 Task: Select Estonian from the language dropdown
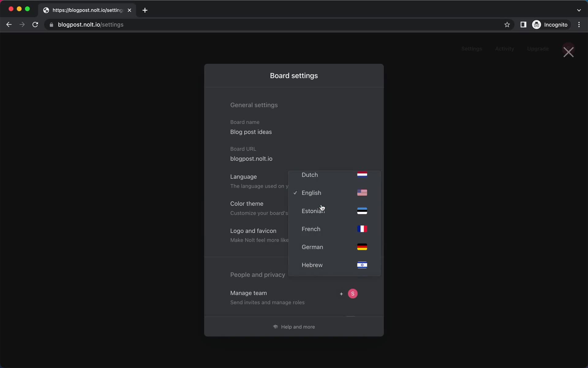(313, 211)
